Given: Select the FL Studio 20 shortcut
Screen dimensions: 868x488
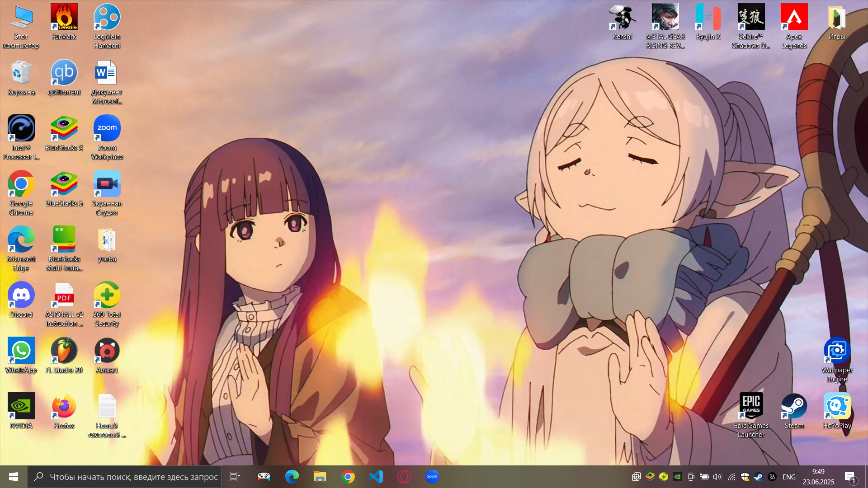Looking at the screenshot, I should coord(64,356).
